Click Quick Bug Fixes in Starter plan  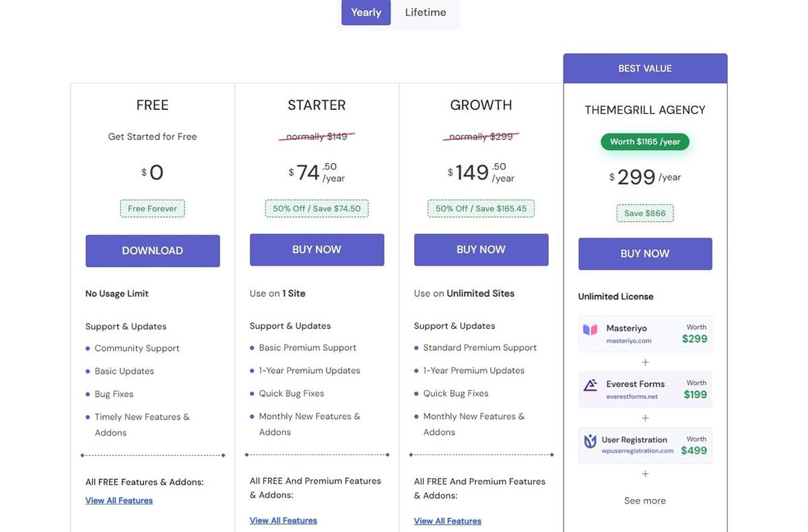point(292,393)
